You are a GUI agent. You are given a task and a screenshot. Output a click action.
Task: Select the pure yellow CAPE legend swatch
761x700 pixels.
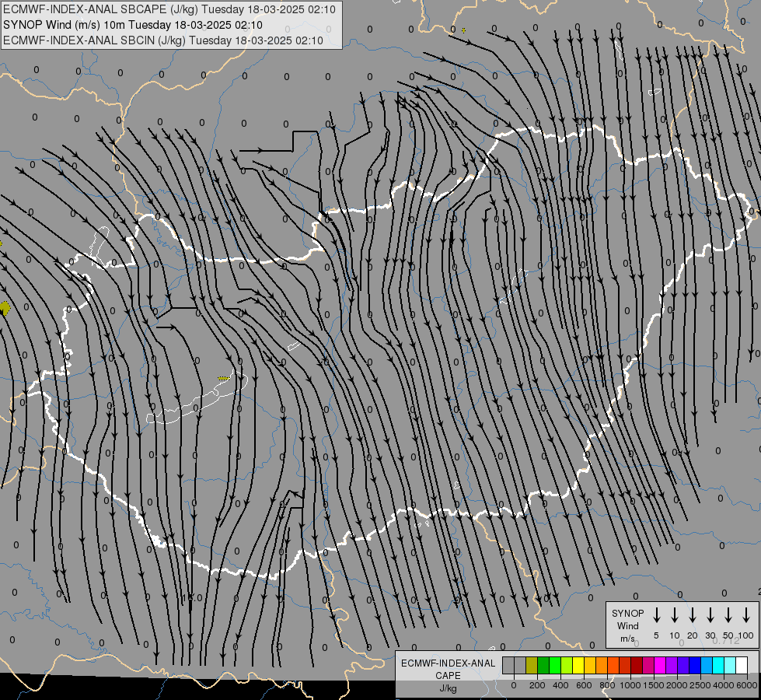point(578,665)
